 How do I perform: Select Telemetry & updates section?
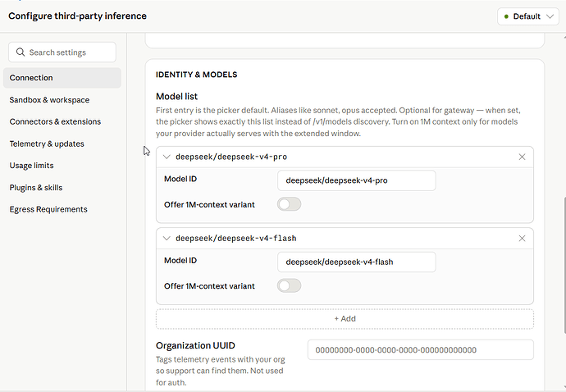[x=47, y=144]
